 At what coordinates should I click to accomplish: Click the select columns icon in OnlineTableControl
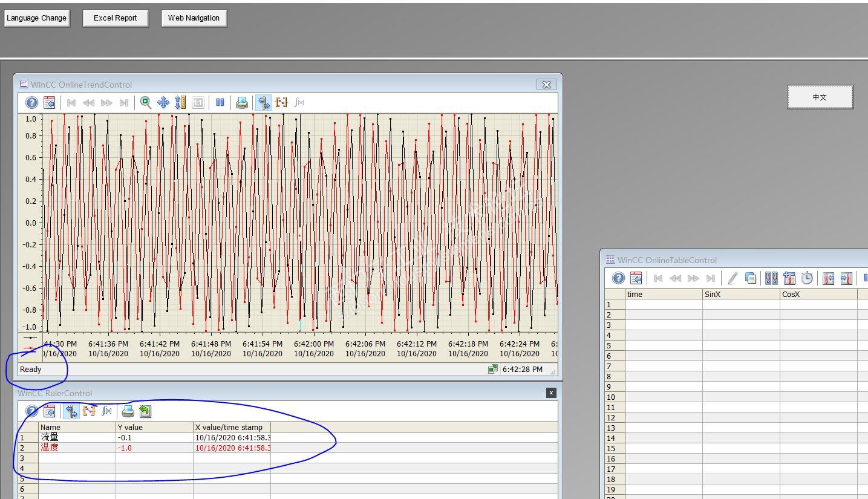(789, 278)
